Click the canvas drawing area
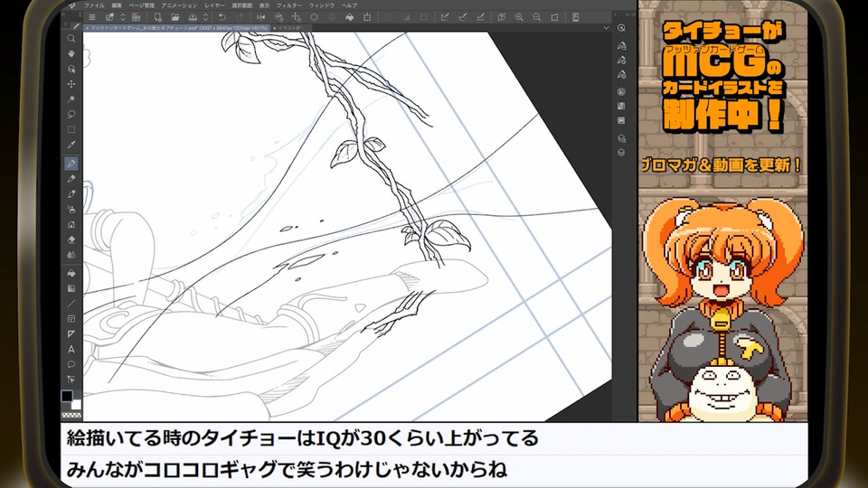 [347, 226]
